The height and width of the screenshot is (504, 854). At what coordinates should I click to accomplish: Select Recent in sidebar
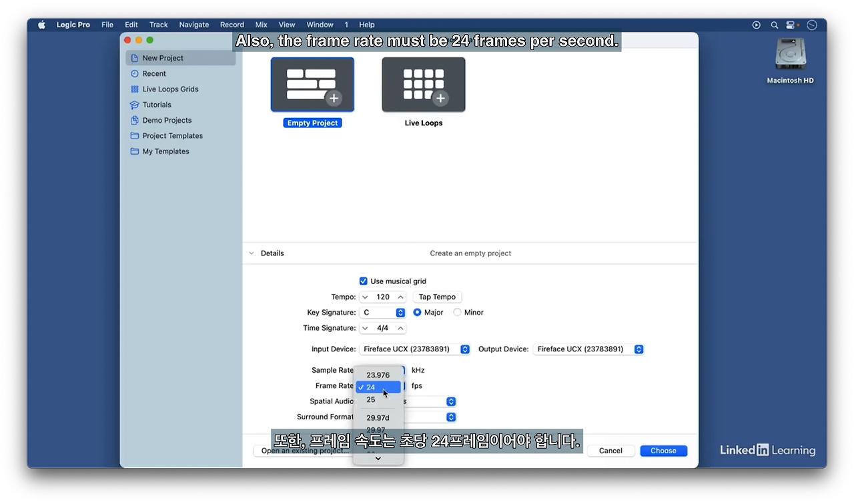coord(181,73)
